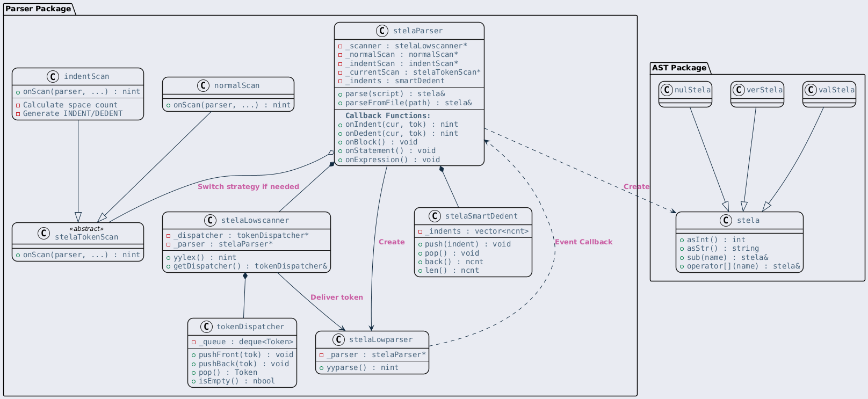Click the class icon of stelaLowscanner
This screenshot has width=868, height=399.
(x=211, y=220)
